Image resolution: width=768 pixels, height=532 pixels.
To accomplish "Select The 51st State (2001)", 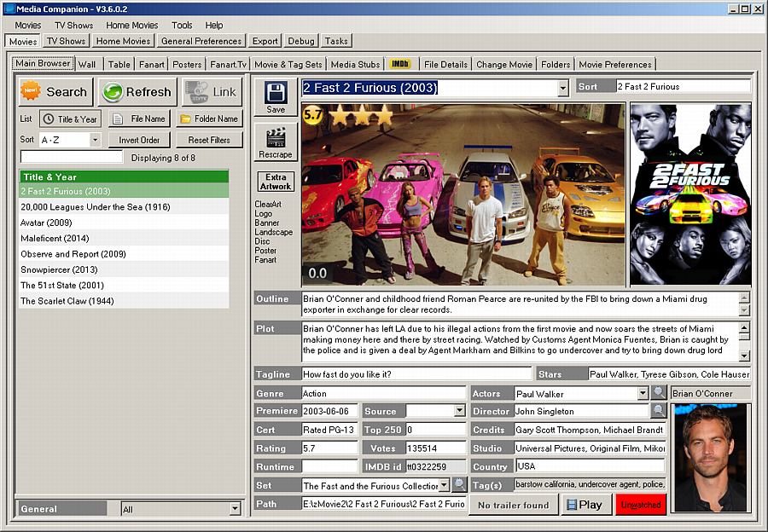I will pos(124,286).
